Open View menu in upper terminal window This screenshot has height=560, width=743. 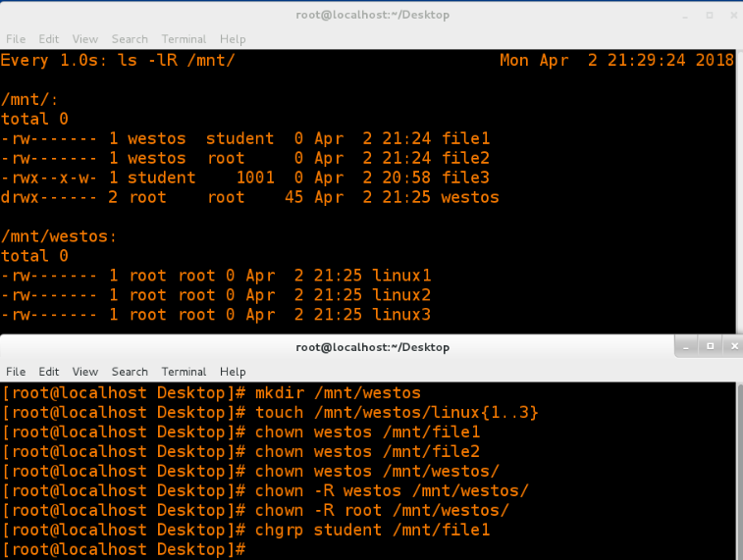coord(85,39)
